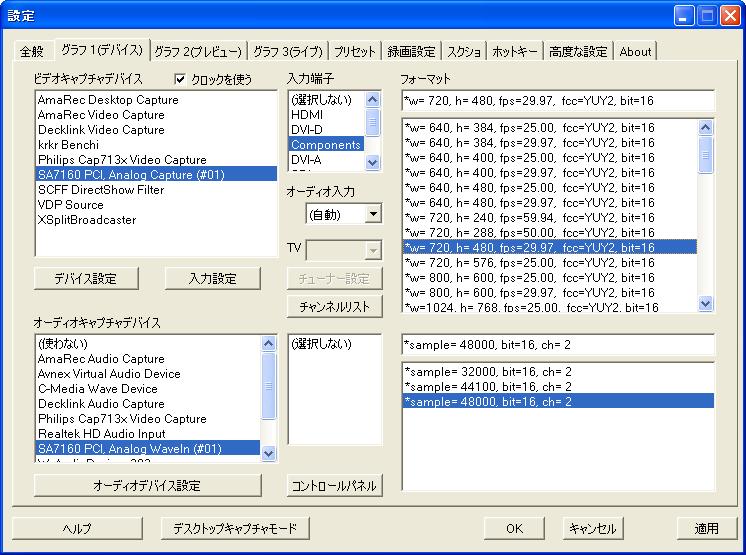Select krkr Benchi in video devices
Viewport: 746px width, 555px height.
156,145
